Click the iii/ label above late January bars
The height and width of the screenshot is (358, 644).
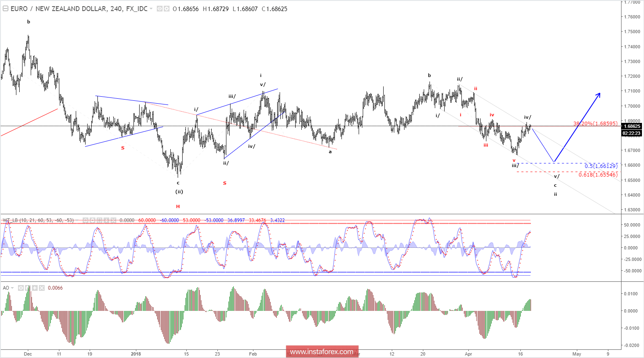tap(232, 96)
